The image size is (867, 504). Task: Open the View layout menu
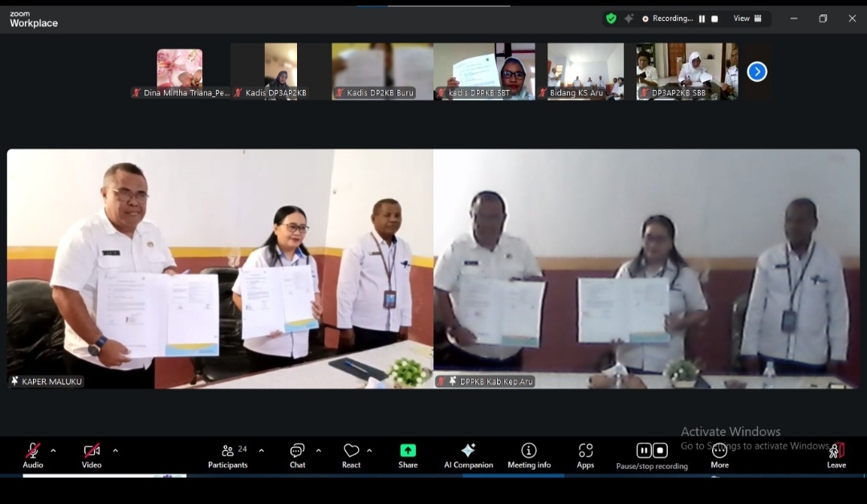[747, 18]
